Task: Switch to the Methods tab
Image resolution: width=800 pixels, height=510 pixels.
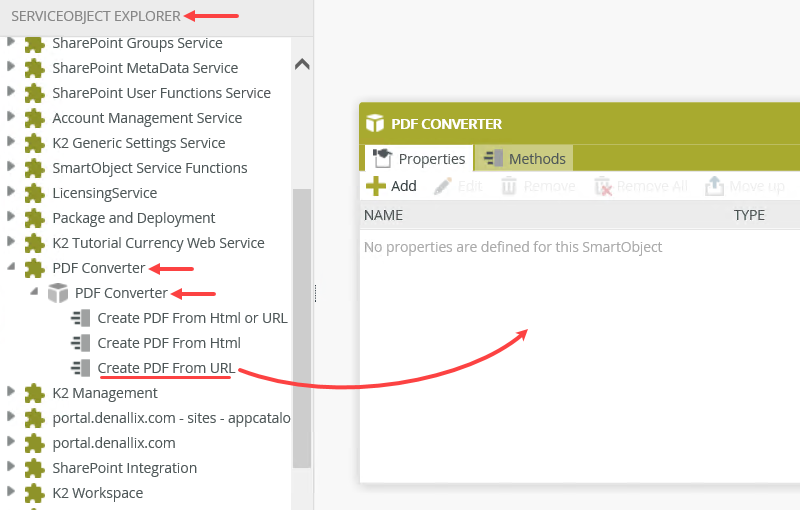Action: pos(524,159)
